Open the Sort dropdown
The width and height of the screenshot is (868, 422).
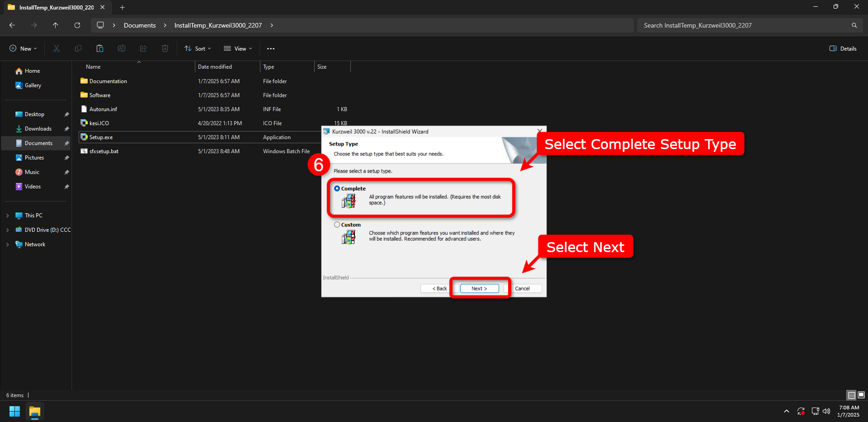(198, 48)
